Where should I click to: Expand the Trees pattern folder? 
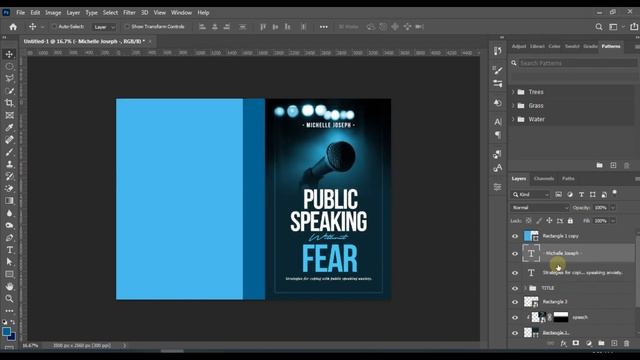pos(513,92)
